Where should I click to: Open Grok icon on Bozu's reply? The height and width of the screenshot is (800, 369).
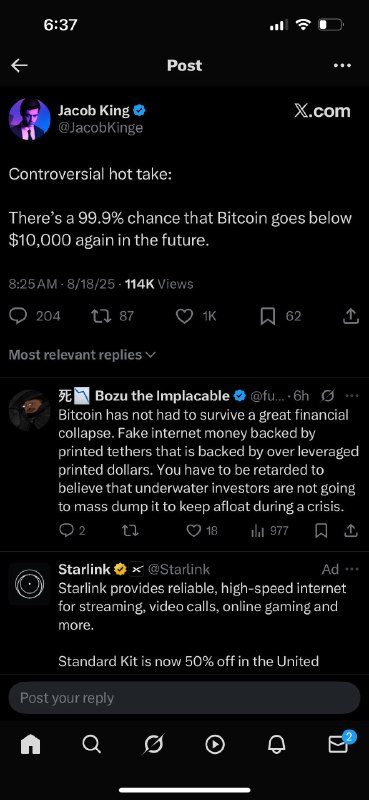329,395
